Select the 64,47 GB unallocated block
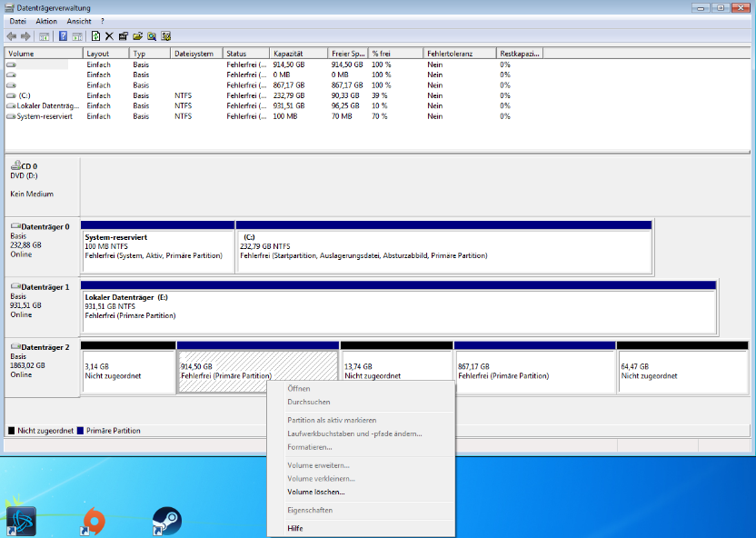 pos(682,368)
